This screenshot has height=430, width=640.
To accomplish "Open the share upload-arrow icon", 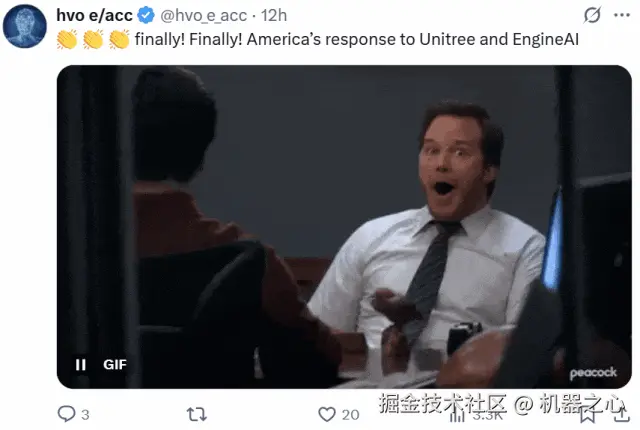I will [621, 414].
